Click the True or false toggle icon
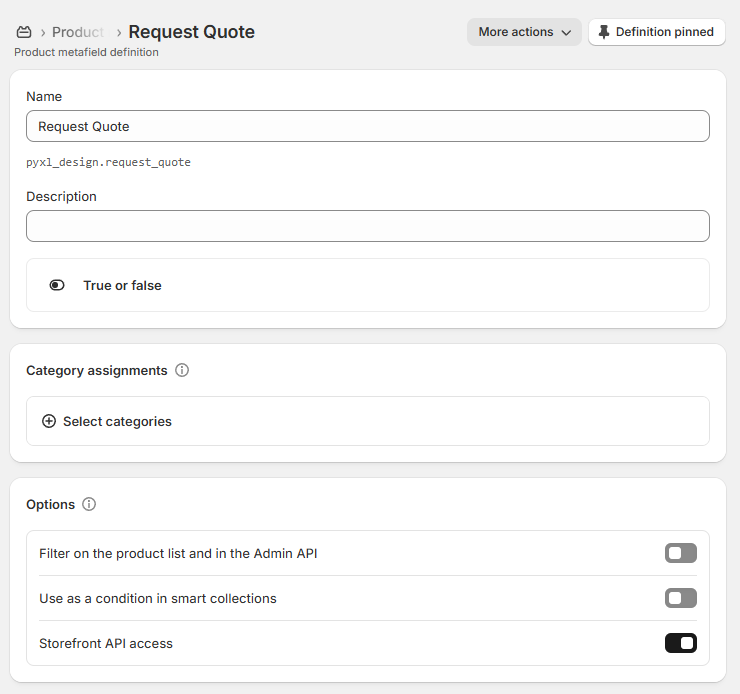The image size is (740, 694). (57, 285)
